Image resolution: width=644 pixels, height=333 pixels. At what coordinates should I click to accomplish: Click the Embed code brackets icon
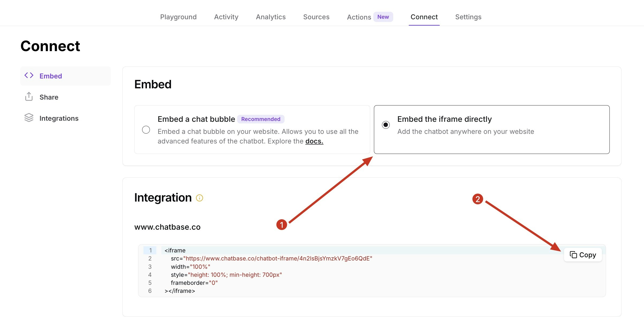[x=29, y=75]
